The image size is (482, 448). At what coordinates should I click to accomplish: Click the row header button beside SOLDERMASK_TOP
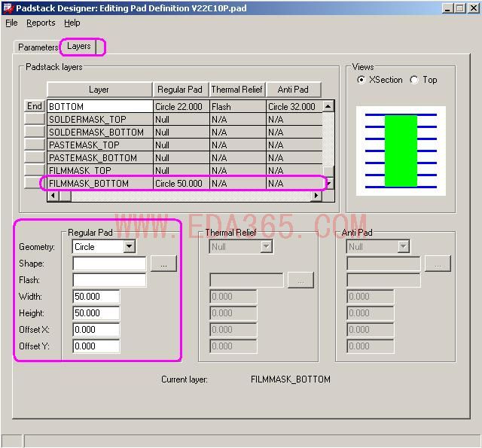pyautogui.click(x=35, y=119)
